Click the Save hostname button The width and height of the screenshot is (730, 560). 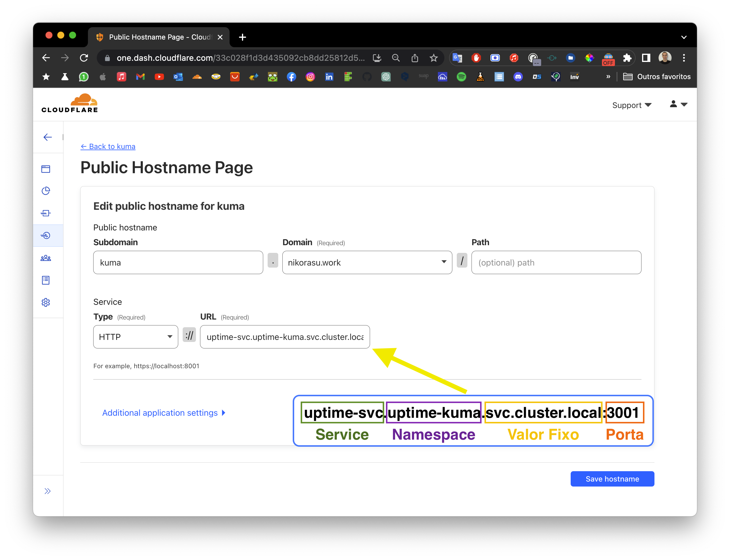click(x=612, y=479)
